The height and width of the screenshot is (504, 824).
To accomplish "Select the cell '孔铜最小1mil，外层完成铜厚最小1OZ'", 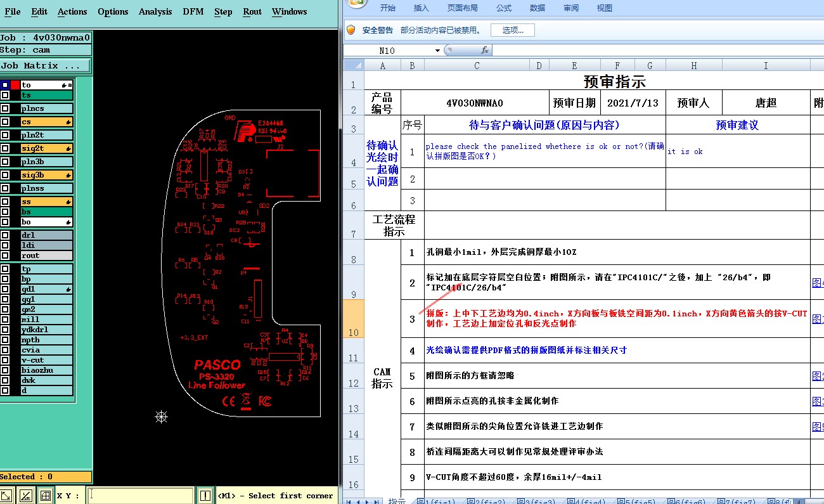I will point(617,252).
